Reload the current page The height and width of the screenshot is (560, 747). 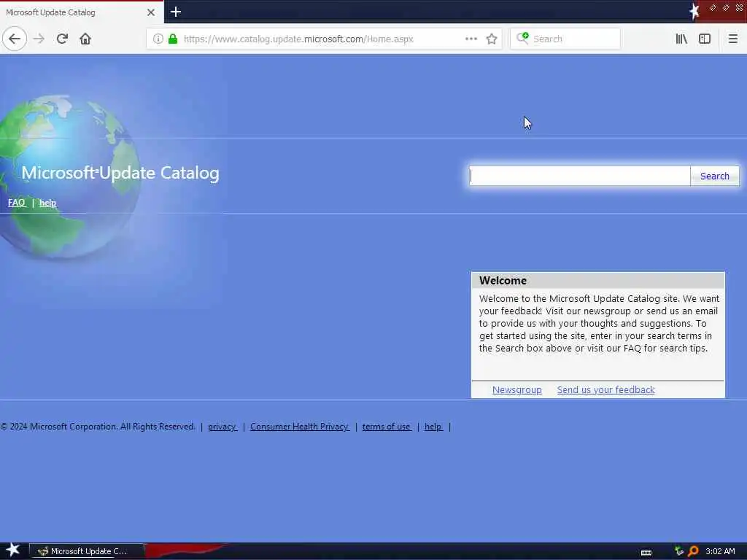[62, 39]
